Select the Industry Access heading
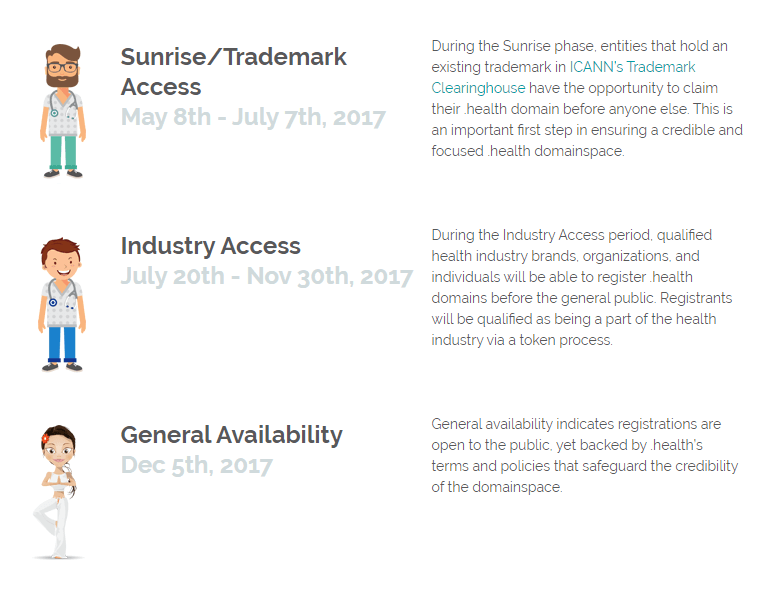Viewport: 765px width, 591px height. (210, 246)
